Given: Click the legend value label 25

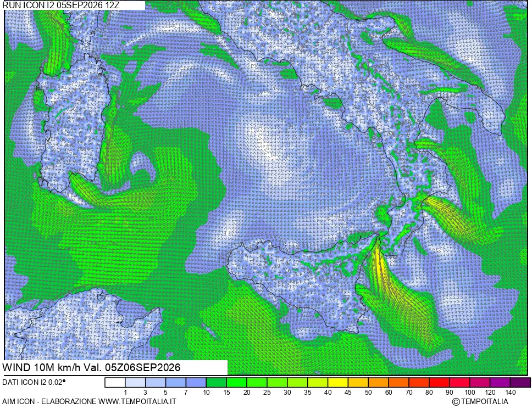Looking at the screenshot, I should [267, 393].
